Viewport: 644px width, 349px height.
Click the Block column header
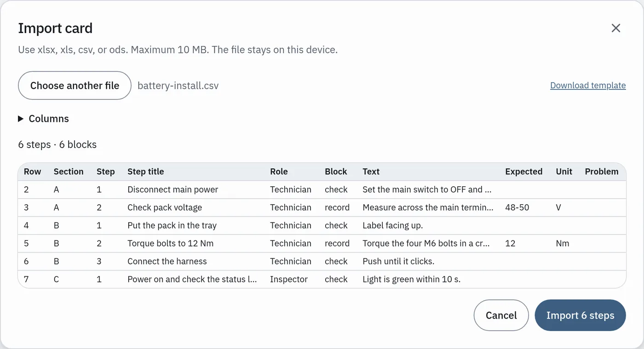(336, 172)
